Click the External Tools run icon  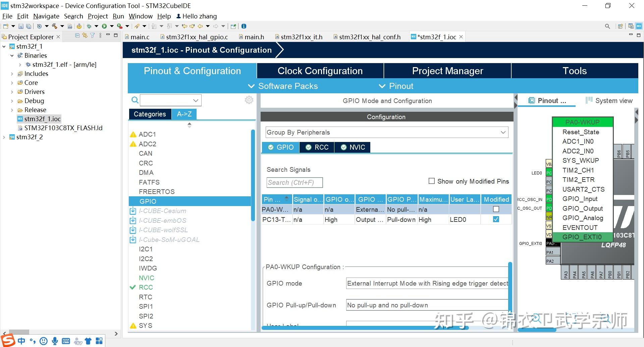click(120, 26)
